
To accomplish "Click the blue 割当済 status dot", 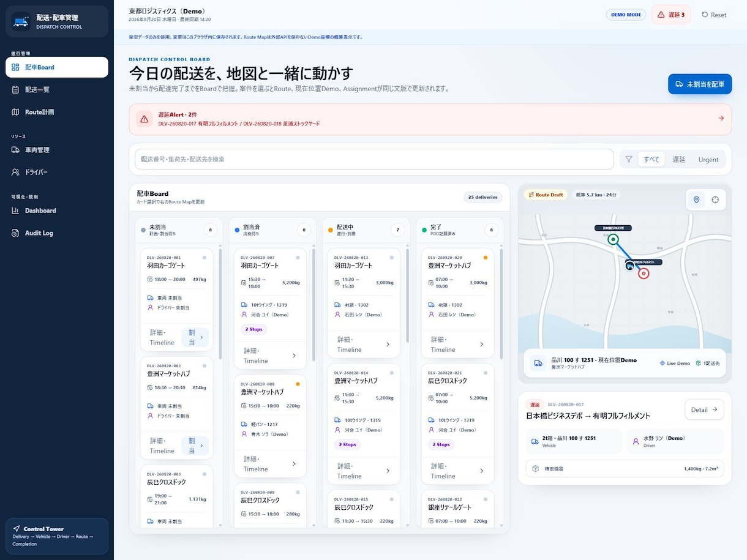I will click(237, 230).
